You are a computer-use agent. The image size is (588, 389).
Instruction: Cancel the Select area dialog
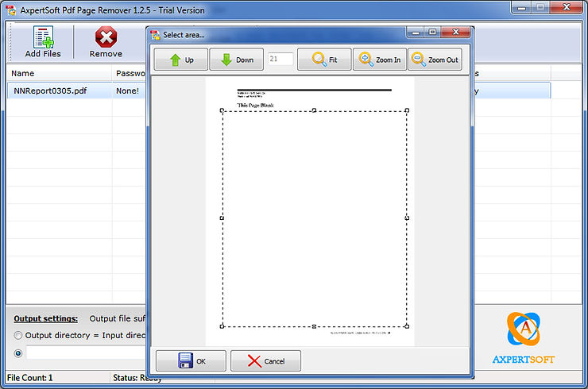(x=265, y=361)
